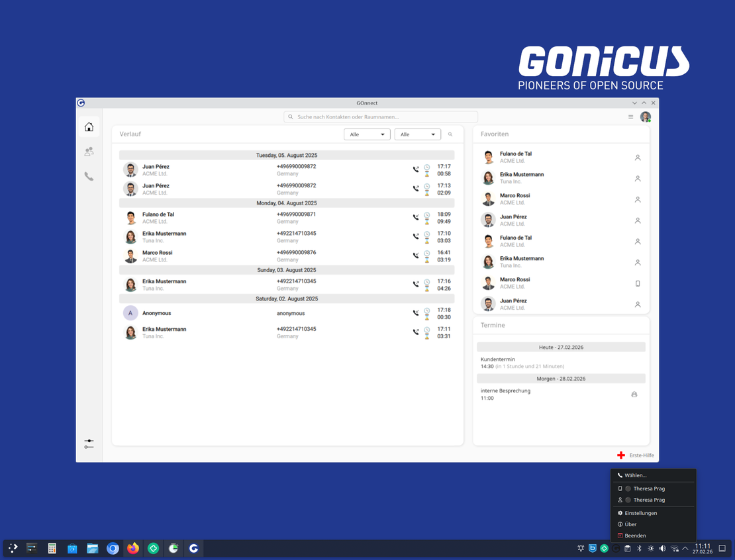Expand hidden system tray icons with the arrow
This screenshot has width=735, height=560.
[685, 548]
